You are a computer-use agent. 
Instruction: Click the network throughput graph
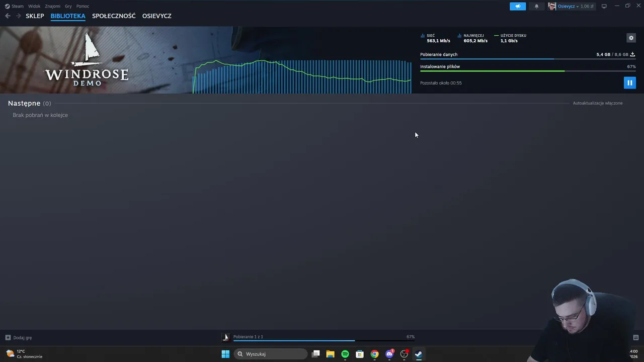[x=302, y=76]
